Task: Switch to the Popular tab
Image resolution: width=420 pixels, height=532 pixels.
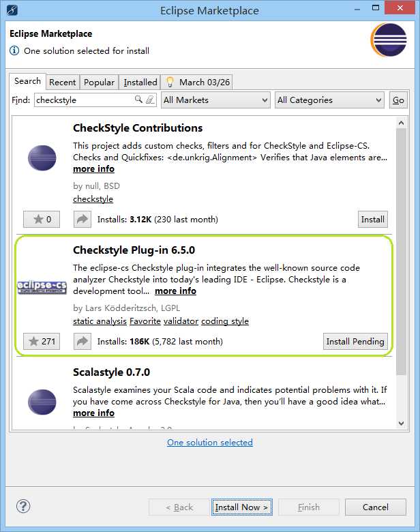Action: (99, 83)
